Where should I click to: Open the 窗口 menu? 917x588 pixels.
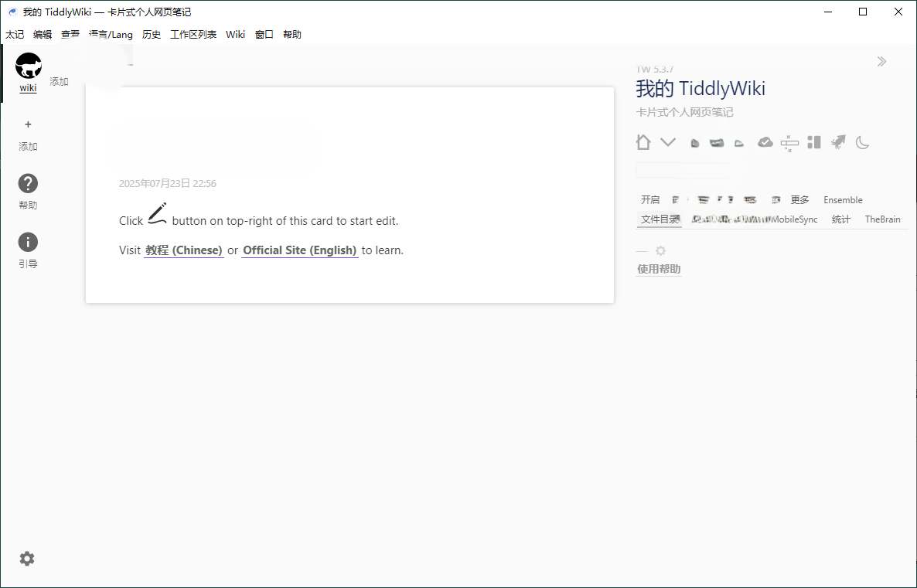click(x=264, y=35)
